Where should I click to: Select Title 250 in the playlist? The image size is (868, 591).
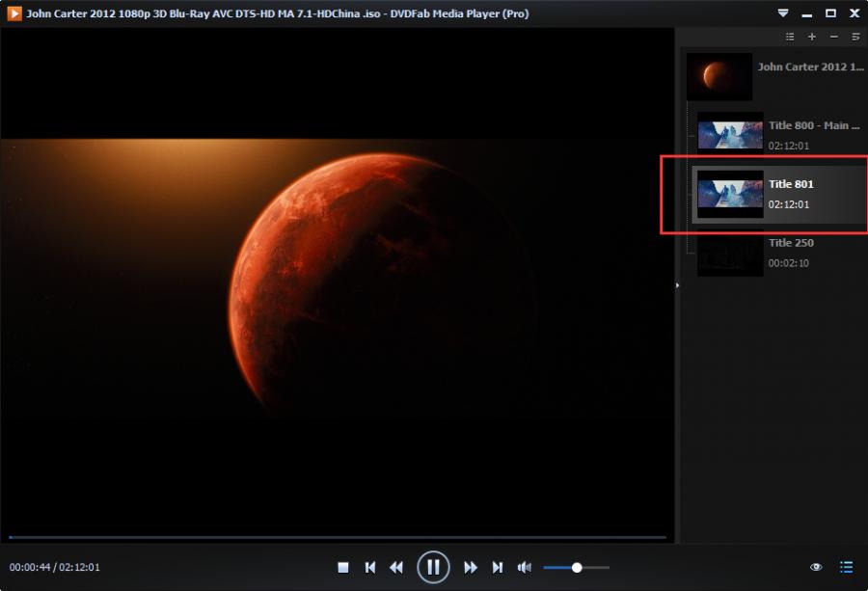(x=791, y=243)
